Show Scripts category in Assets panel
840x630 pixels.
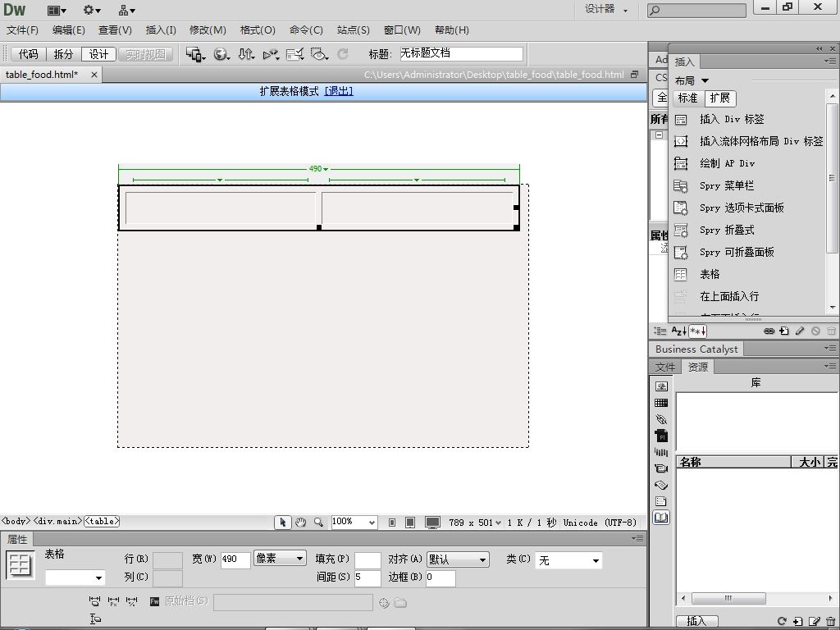pos(662,486)
